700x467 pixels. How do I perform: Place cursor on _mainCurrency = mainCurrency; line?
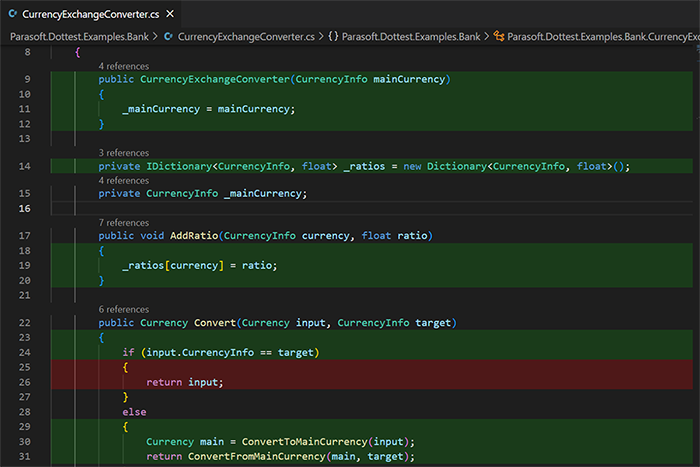point(209,109)
